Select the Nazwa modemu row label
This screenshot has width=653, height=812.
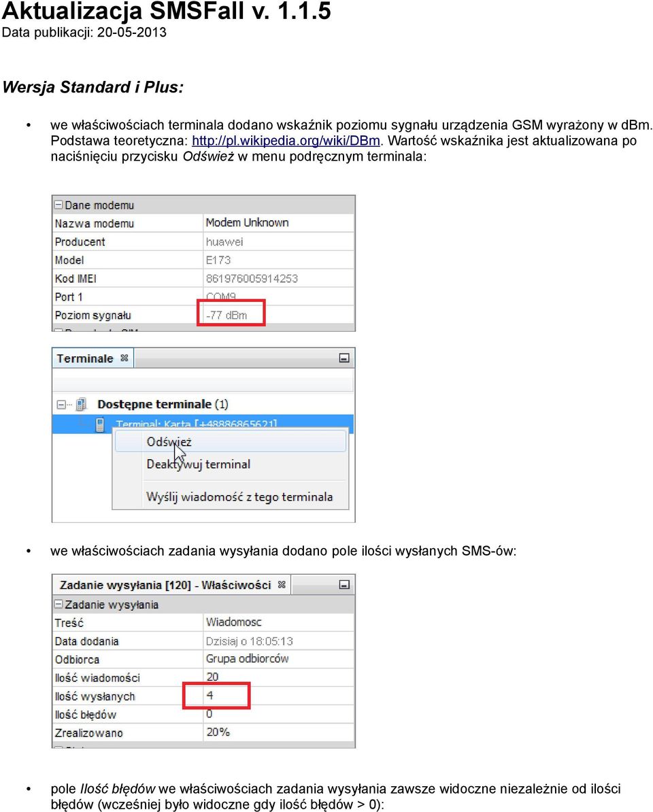(95, 224)
